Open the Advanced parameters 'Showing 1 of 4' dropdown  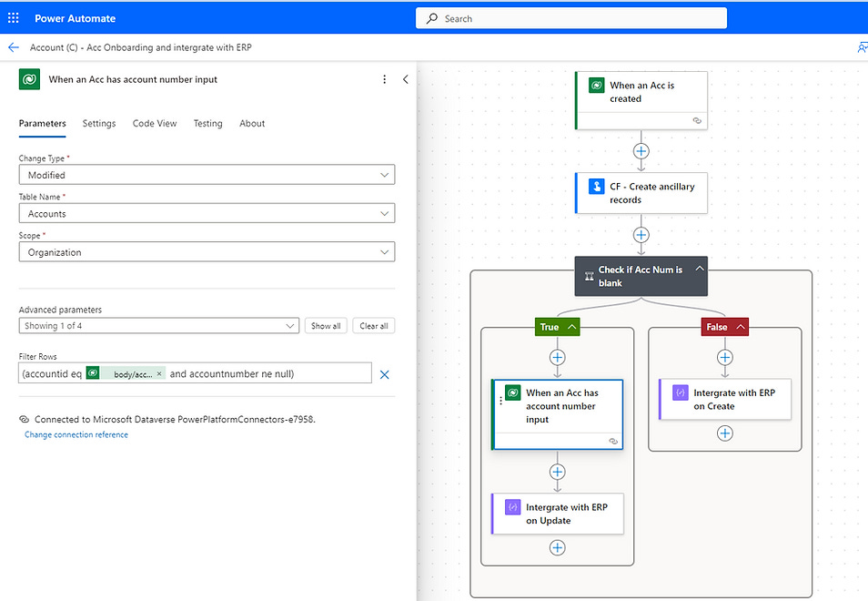159,326
